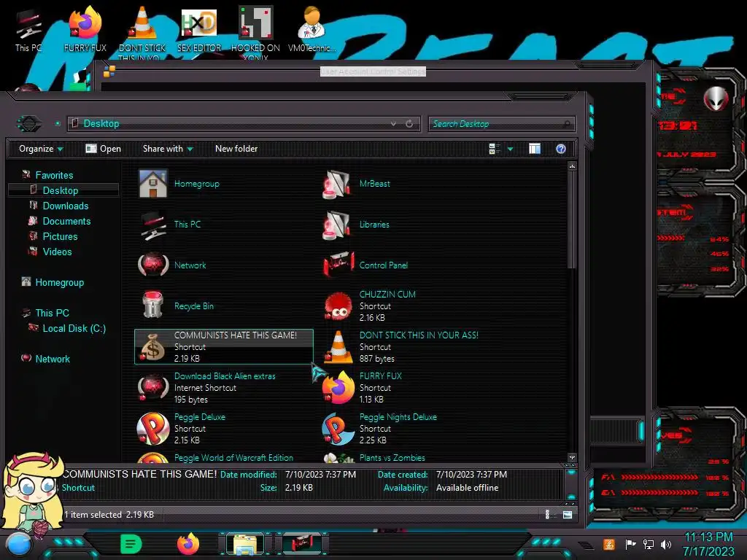Click the Action Center flag tray icon
Screen dimensions: 747x560
click(x=631, y=544)
